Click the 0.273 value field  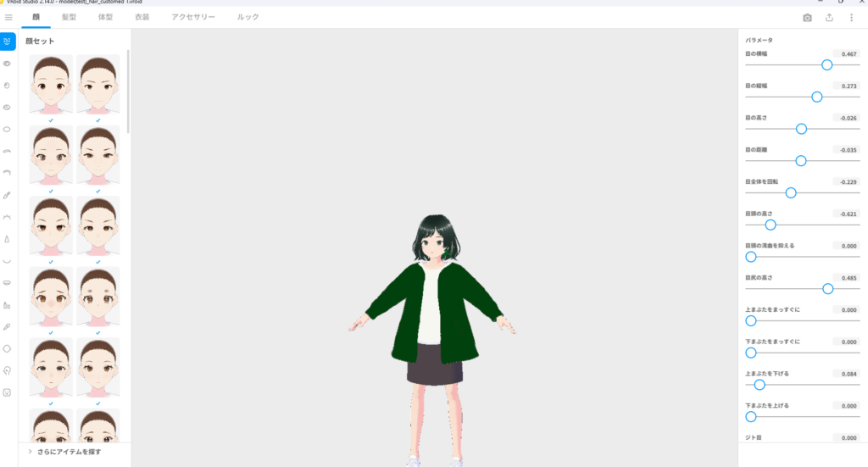[x=846, y=86]
